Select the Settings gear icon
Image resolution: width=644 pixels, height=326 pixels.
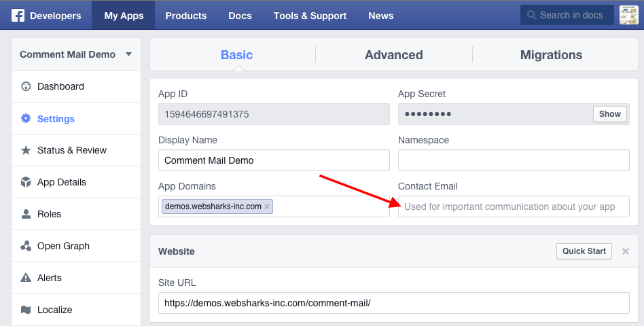[x=26, y=119]
